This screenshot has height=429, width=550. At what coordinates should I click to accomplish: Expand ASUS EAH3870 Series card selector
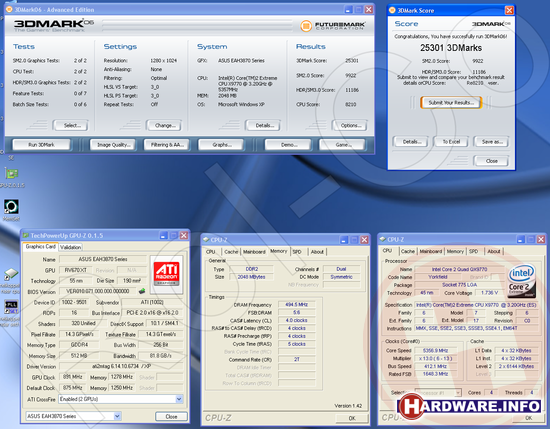(117, 416)
